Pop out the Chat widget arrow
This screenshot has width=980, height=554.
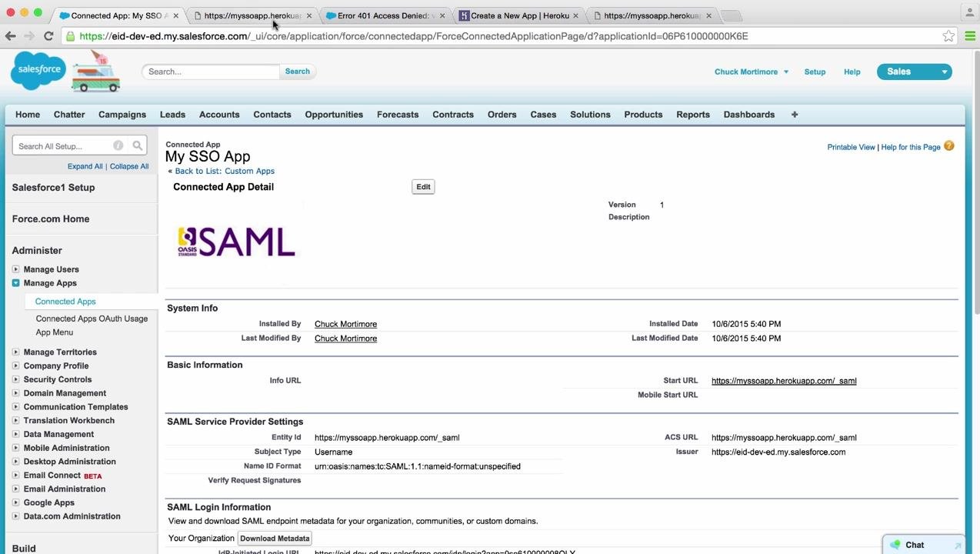(958, 546)
